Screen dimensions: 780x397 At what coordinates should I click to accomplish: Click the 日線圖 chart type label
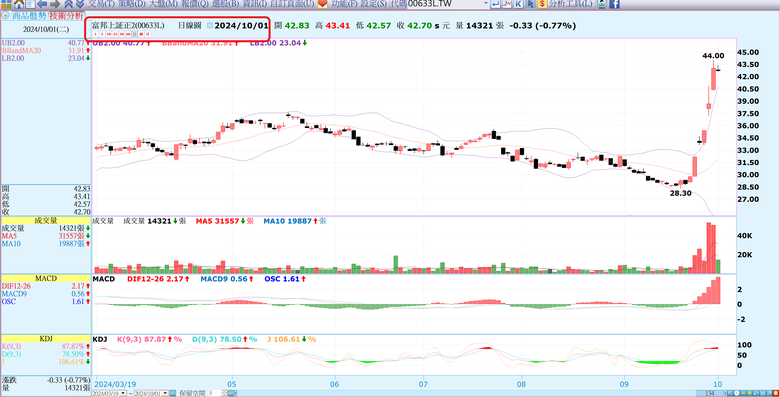(190, 25)
